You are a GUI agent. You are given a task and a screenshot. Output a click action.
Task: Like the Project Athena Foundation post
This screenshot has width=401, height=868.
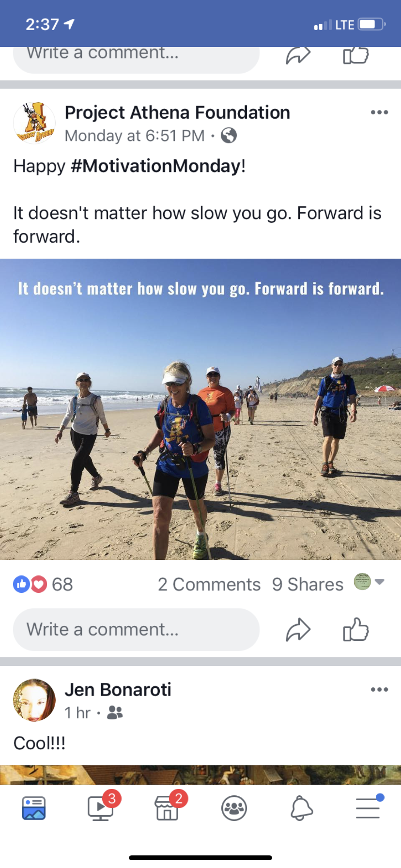pos(356,630)
